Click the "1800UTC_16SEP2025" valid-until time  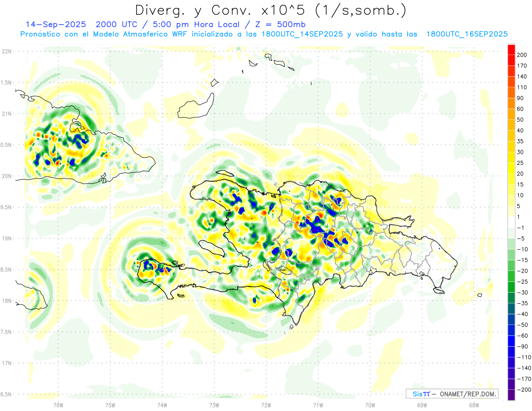[x=466, y=34]
